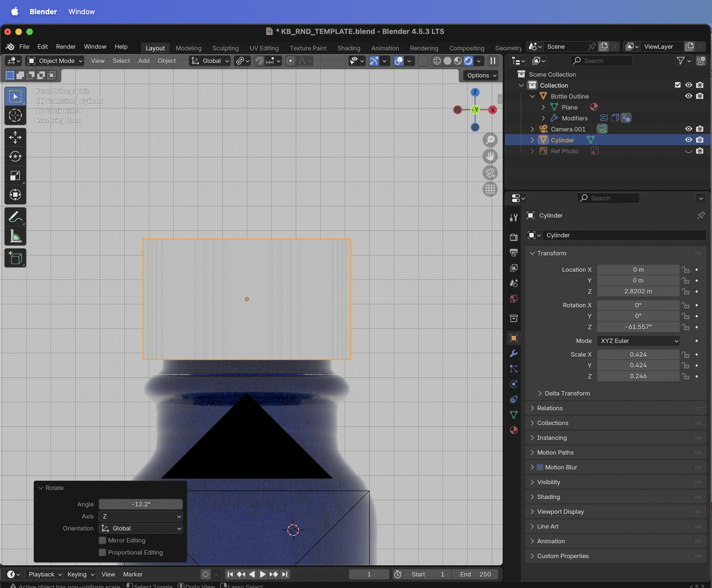Open Keying menu in timeline
Image resolution: width=712 pixels, height=588 pixels.
[x=80, y=574]
